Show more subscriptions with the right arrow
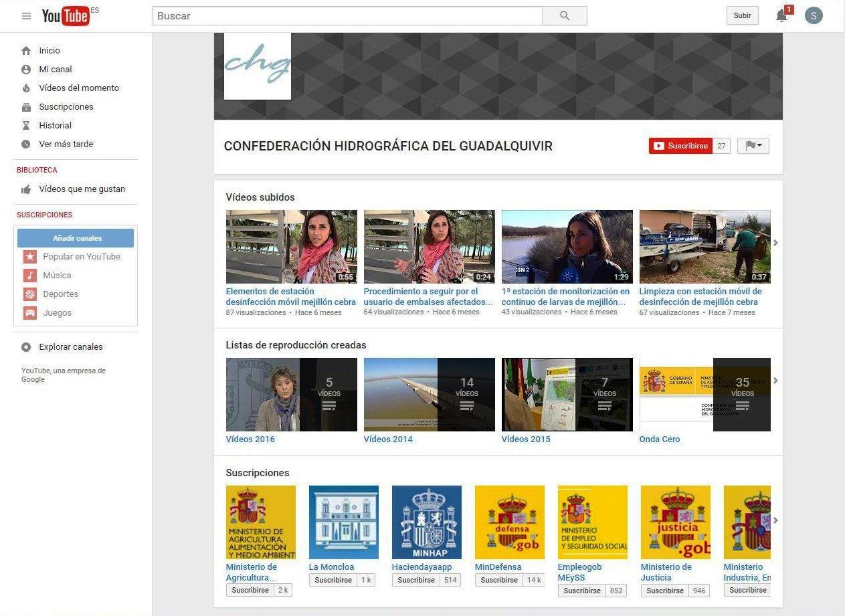 tap(776, 520)
